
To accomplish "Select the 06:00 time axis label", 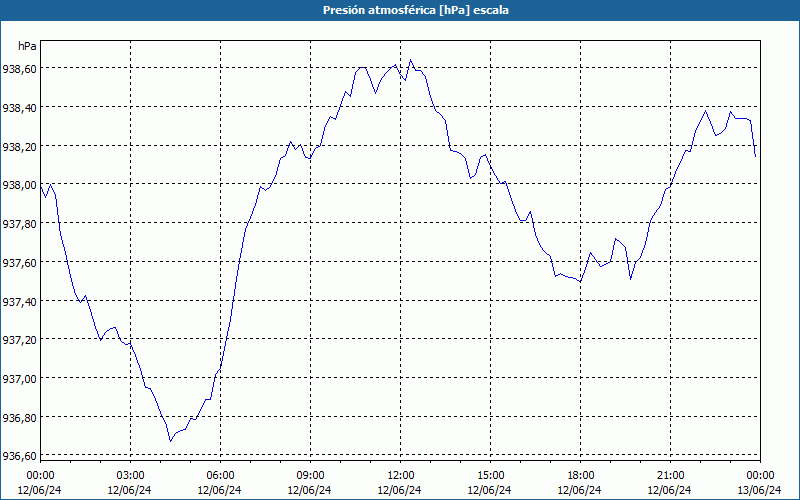I will 221,475.
